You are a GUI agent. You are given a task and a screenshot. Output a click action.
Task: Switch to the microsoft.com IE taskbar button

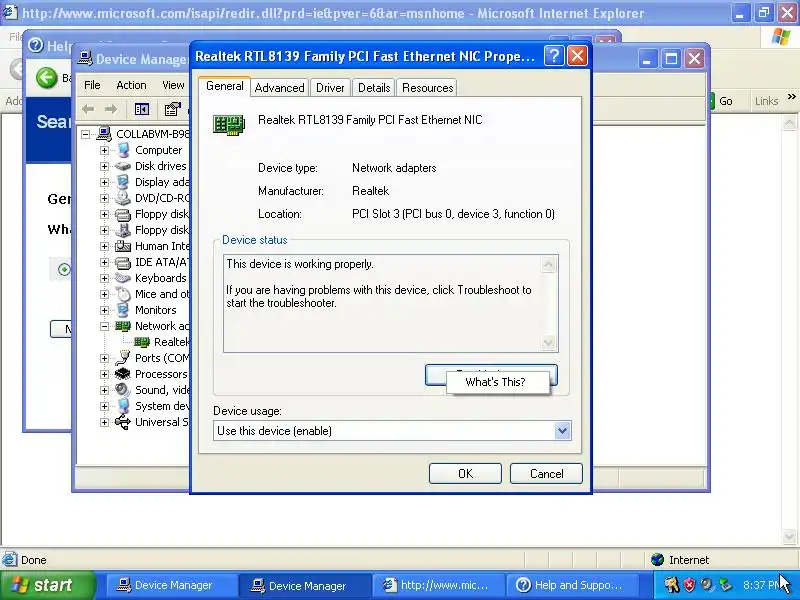click(438, 585)
